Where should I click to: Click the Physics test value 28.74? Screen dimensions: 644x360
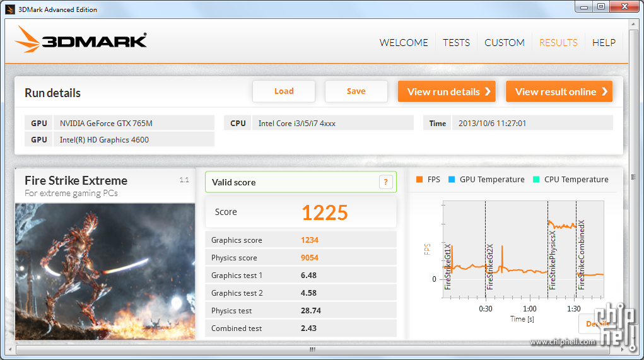click(x=310, y=311)
